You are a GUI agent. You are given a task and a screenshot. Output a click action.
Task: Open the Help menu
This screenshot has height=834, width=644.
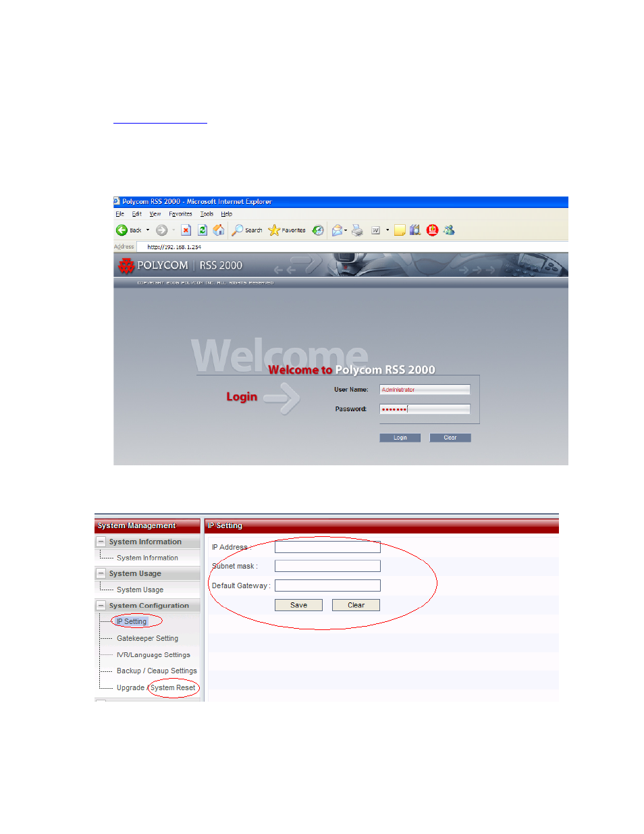point(227,214)
